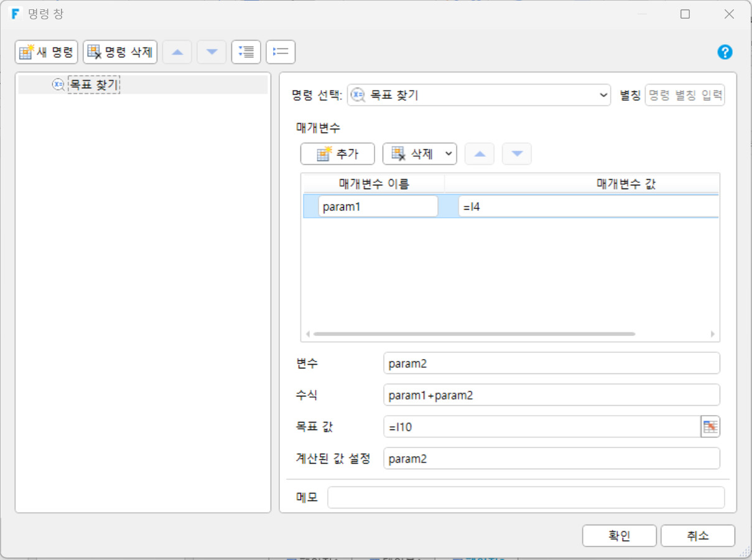
Task: Close the 명령 창 window
Action: (x=729, y=14)
